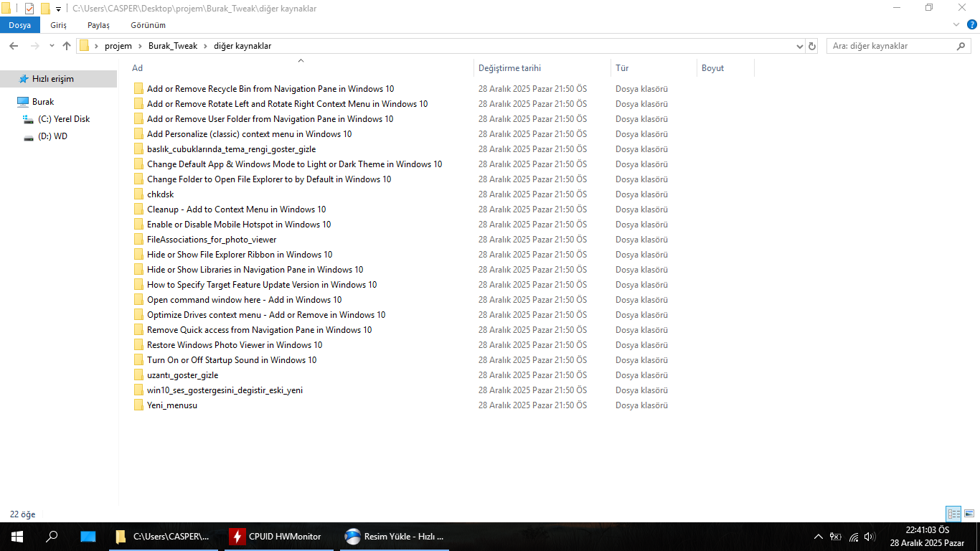Open Recent locations dropdown arrow
Viewport: 980px width, 551px height.
click(x=52, y=46)
